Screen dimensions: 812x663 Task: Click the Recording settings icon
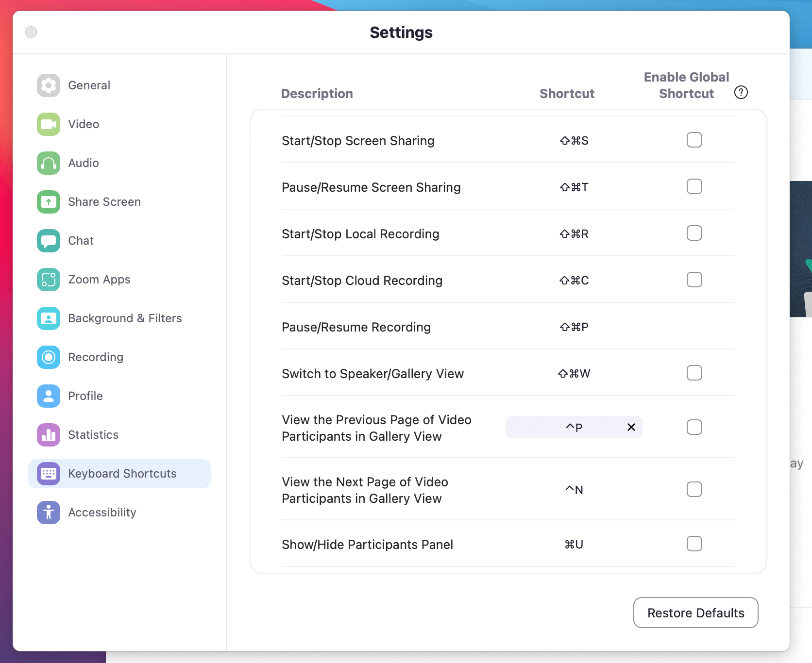point(48,357)
